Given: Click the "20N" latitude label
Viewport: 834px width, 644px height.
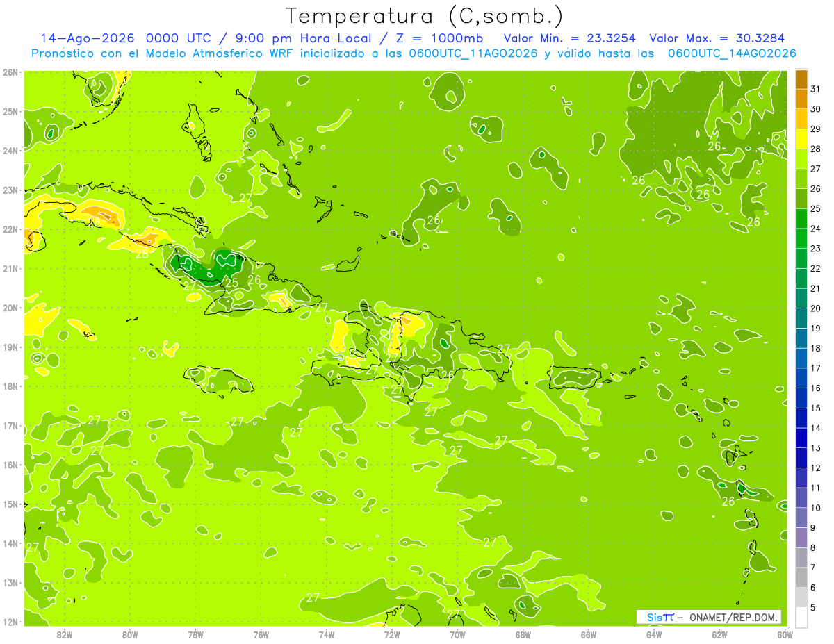Looking at the screenshot, I should (x=10, y=308).
